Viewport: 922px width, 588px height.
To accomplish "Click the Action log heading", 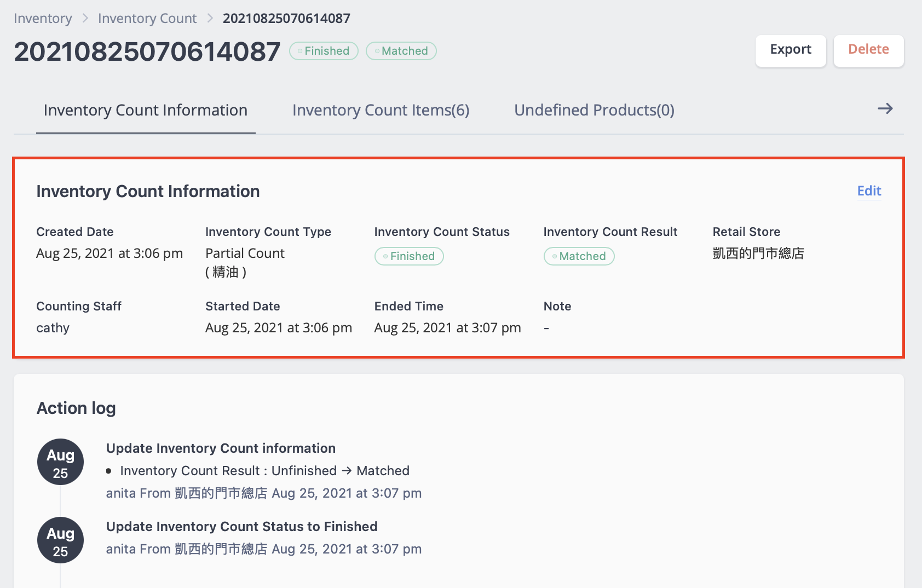I will [76, 408].
